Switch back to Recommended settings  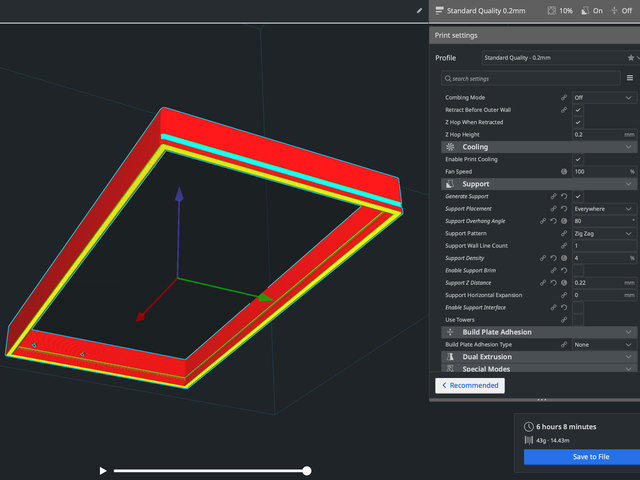click(x=470, y=385)
